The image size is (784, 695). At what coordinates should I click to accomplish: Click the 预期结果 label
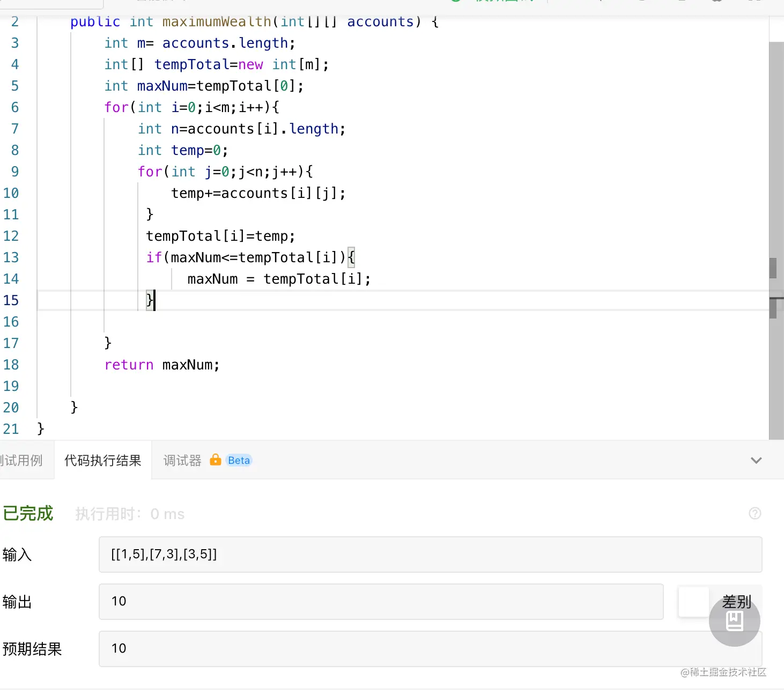[x=32, y=649]
